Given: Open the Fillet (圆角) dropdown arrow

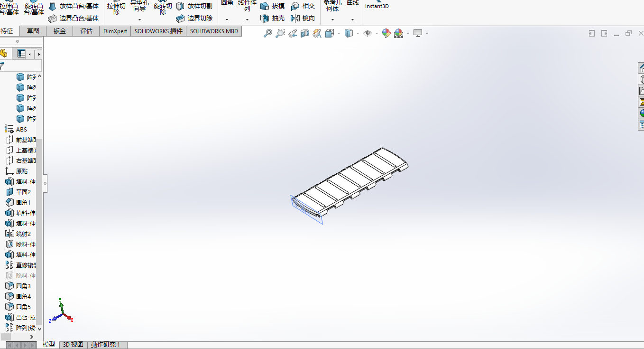Looking at the screenshot, I should pyautogui.click(x=227, y=19).
